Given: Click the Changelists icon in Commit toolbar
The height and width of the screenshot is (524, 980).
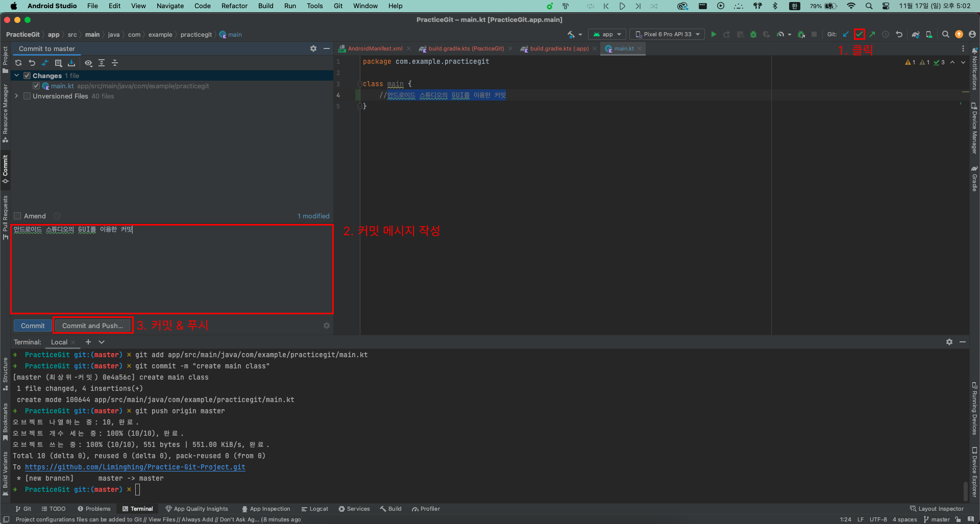Looking at the screenshot, I should click(58, 63).
